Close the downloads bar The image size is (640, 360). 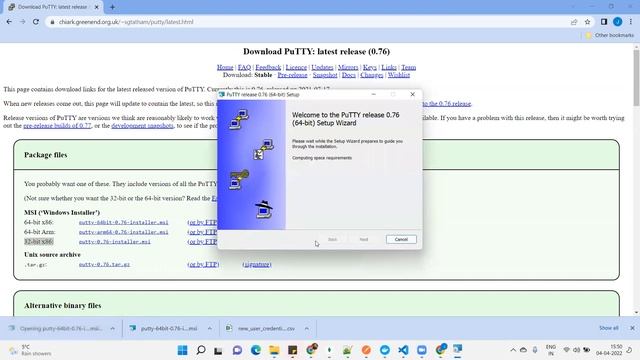(632, 328)
